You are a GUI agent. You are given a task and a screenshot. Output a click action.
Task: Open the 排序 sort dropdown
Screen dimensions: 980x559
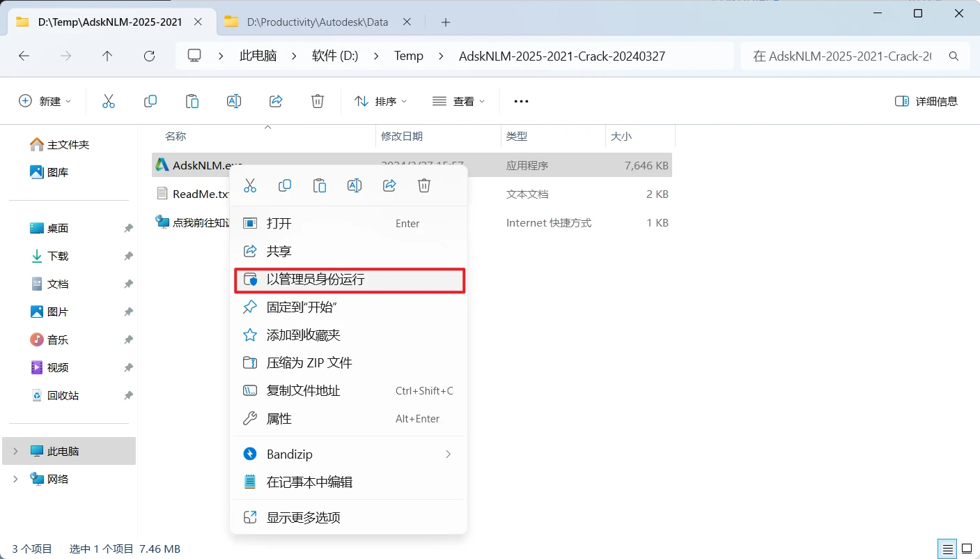(x=380, y=101)
